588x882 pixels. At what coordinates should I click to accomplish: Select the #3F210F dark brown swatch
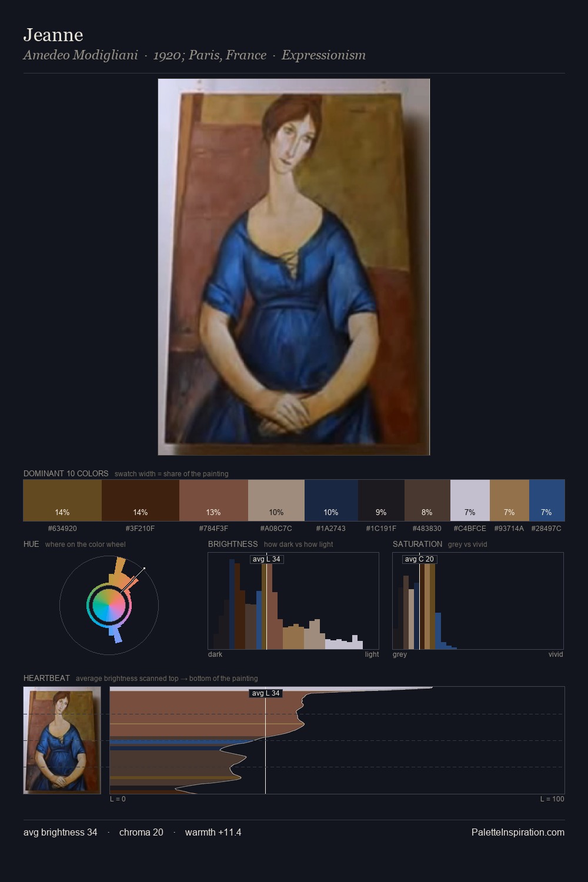click(x=141, y=500)
